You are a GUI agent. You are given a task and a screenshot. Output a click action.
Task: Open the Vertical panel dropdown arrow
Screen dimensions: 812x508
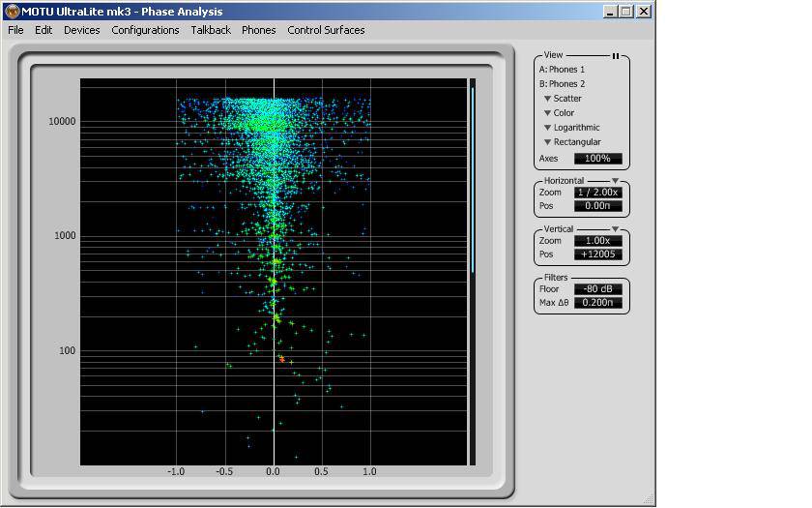(615, 229)
